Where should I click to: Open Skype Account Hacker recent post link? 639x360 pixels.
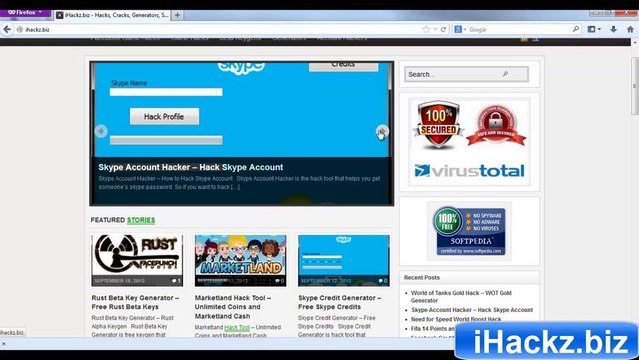coord(472,310)
